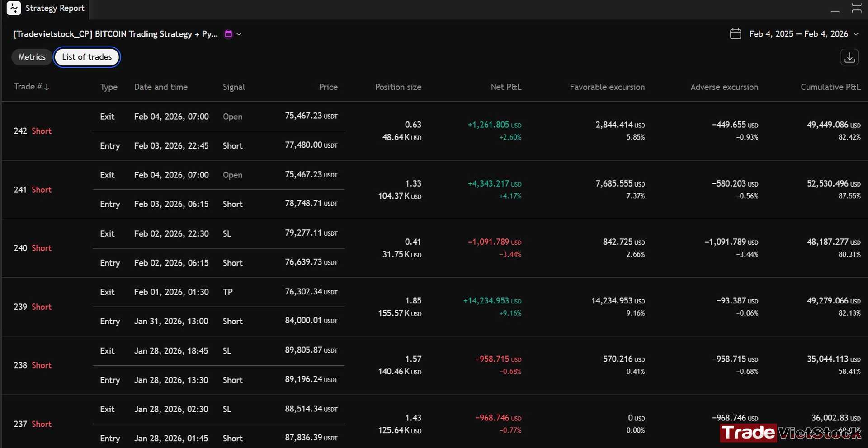Click entry date Feb 03, 2026, 22:45
The width and height of the screenshot is (868, 448).
pos(171,146)
